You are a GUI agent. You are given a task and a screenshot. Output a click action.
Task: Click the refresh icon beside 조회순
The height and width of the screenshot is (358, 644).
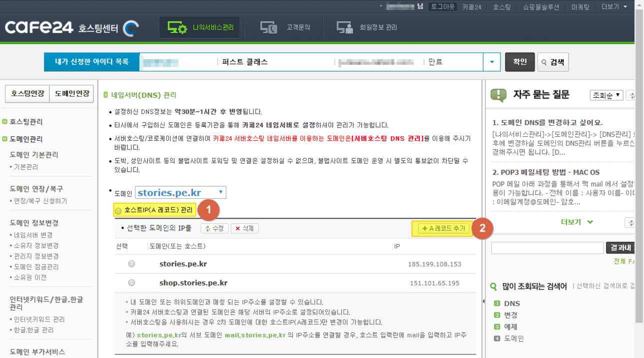pos(632,95)
